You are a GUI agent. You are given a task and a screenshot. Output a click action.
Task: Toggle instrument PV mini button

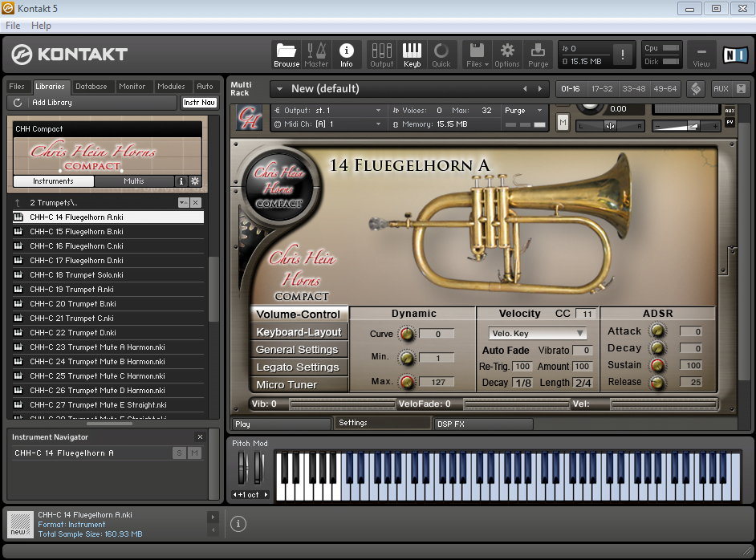730,123
